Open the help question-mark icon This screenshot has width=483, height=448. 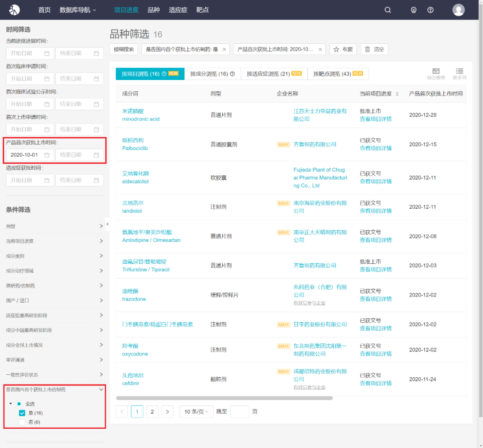(430, 10)
